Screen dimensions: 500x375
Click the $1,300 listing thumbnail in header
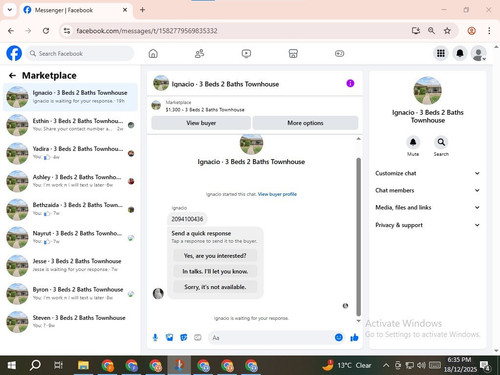(156, 105)
